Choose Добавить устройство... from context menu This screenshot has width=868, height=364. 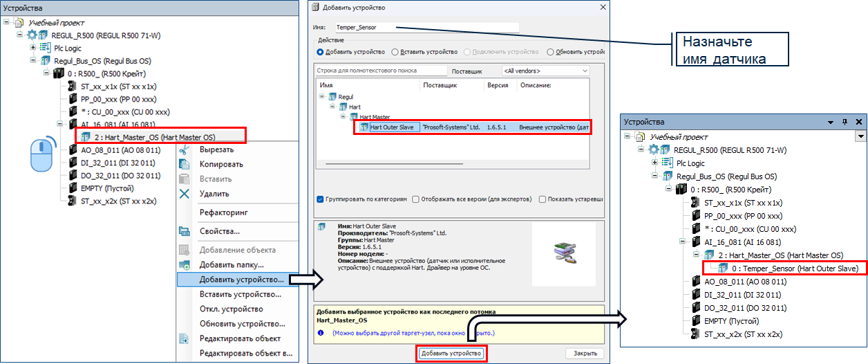[241, 280]
